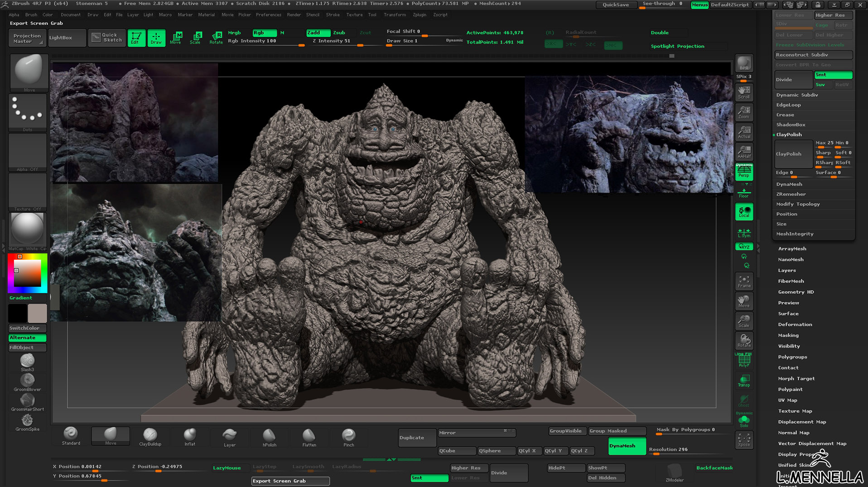
Task: Select the Layer brush
Action: pyautogui.click(x=230, y=436)
